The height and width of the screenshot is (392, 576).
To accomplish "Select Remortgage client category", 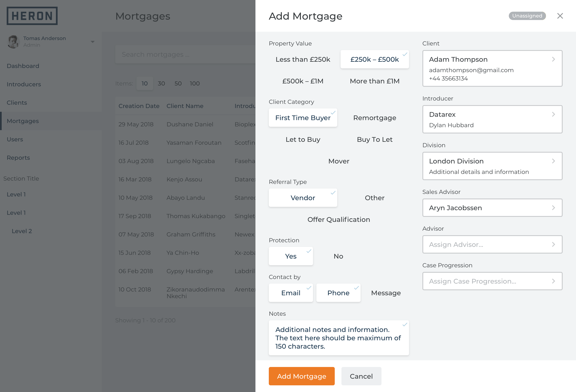I will [374, 118].
